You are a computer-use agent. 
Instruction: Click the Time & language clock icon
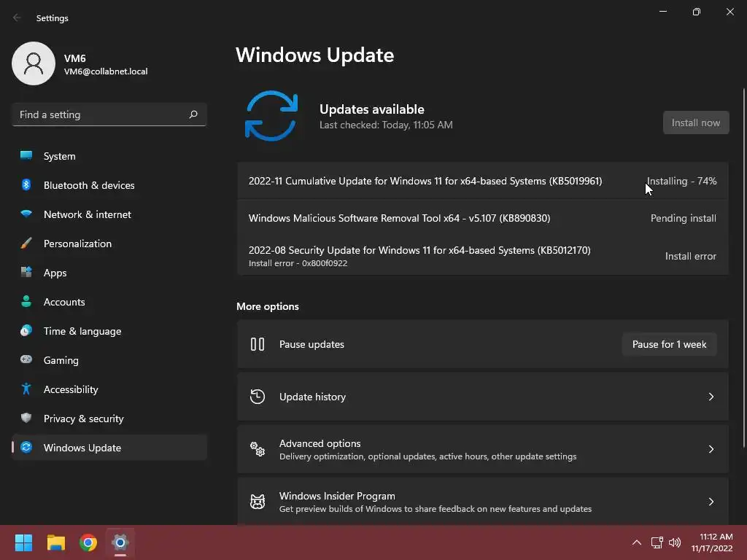tap(26, 330)
